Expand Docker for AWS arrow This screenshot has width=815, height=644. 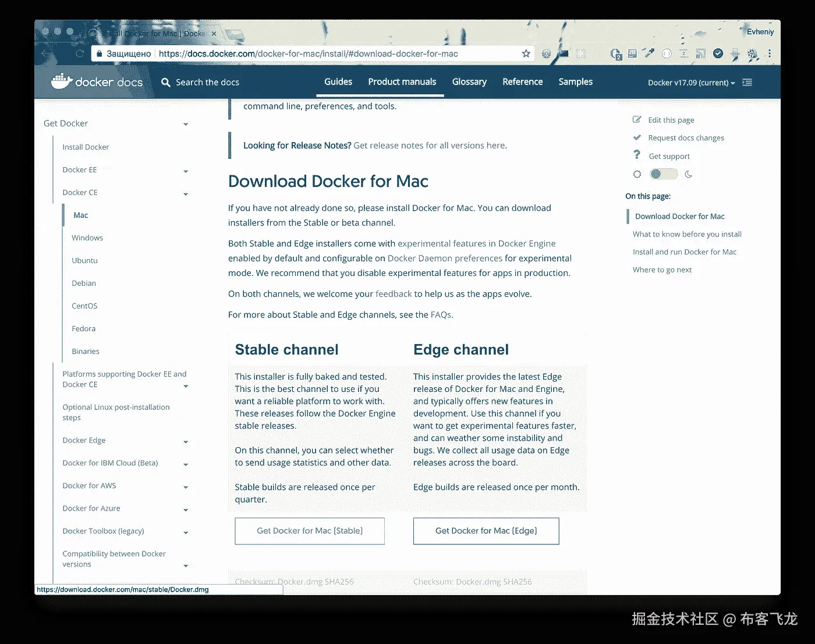tap(186, 487)
